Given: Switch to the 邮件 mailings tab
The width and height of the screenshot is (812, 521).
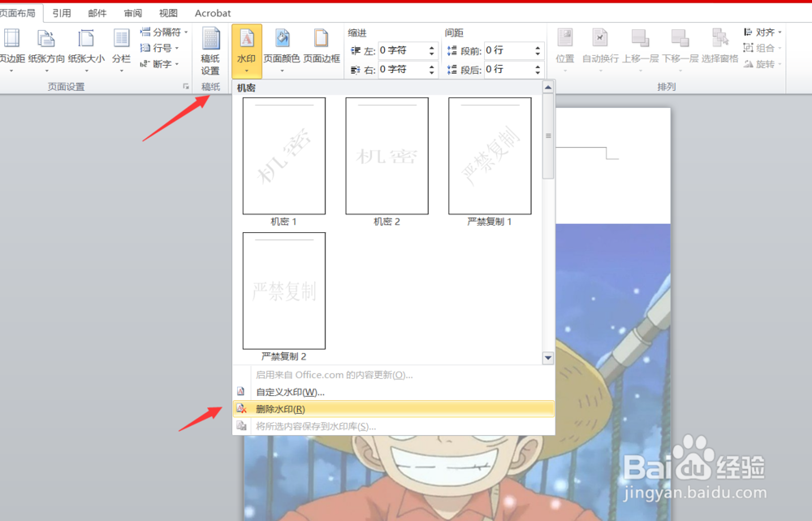Looking at the screenshot, I should click(97, 13).
